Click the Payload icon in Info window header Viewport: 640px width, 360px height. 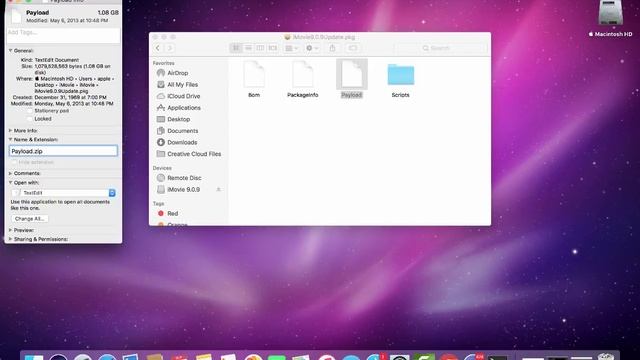[x=16, y=16]
